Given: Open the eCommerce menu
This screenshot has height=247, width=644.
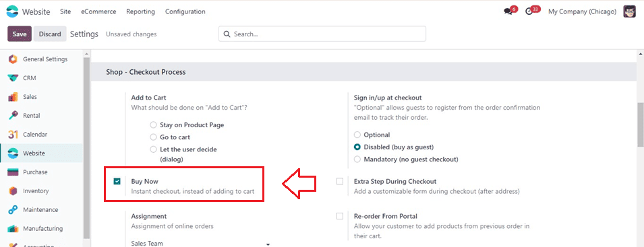Looking at the screenshot, I should pyautogui.click(x=98, y=11).
